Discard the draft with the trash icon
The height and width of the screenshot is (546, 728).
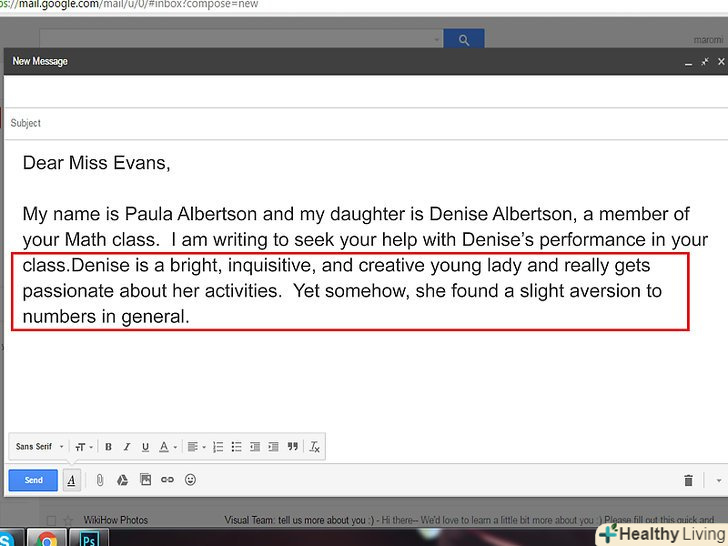(688, 481)
